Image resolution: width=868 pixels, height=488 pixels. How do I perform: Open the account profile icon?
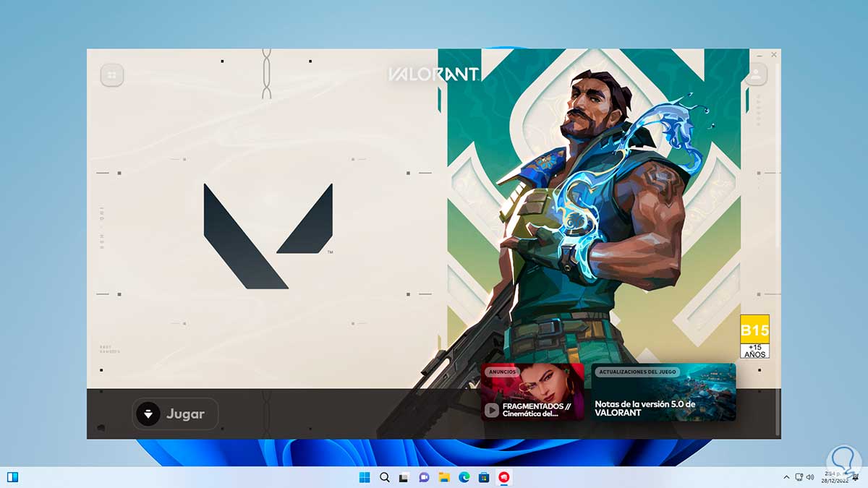coord(756,74)
